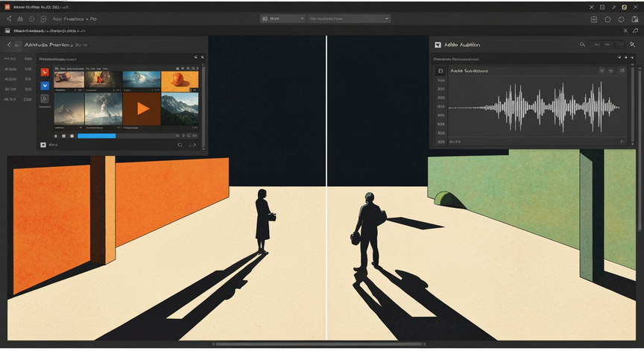Image resolution: width=644 pixels, height=351 pixels.
Task: Open the hazy mountain peak thumbnail
Action: [69, 109]
